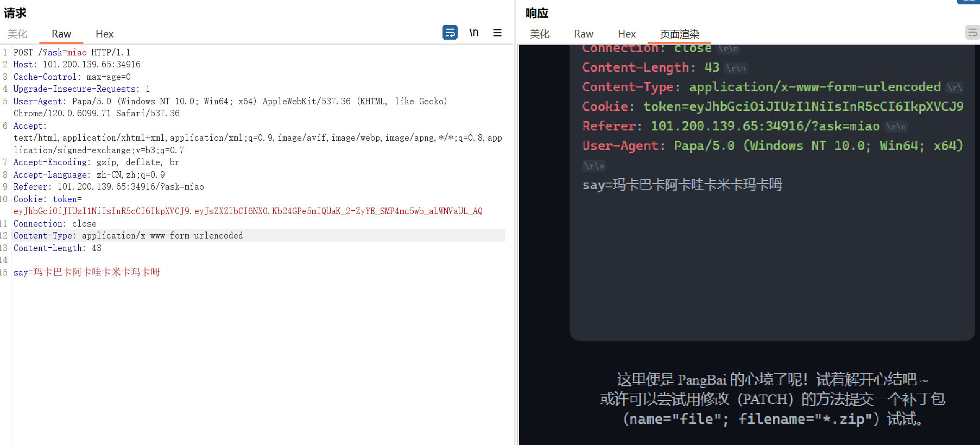This screenshot has width=980, height=445.
Task: Click the PangBai 心境 hint sentence
Action: click(x=772, y=379)
